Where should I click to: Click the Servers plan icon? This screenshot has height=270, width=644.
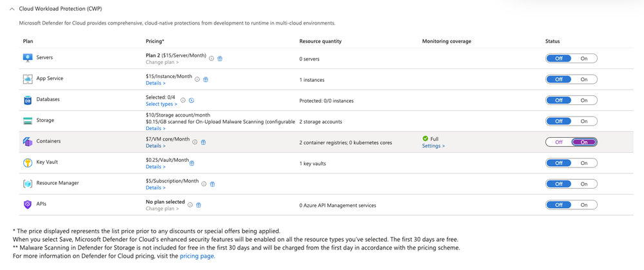(x=28, y=58)
